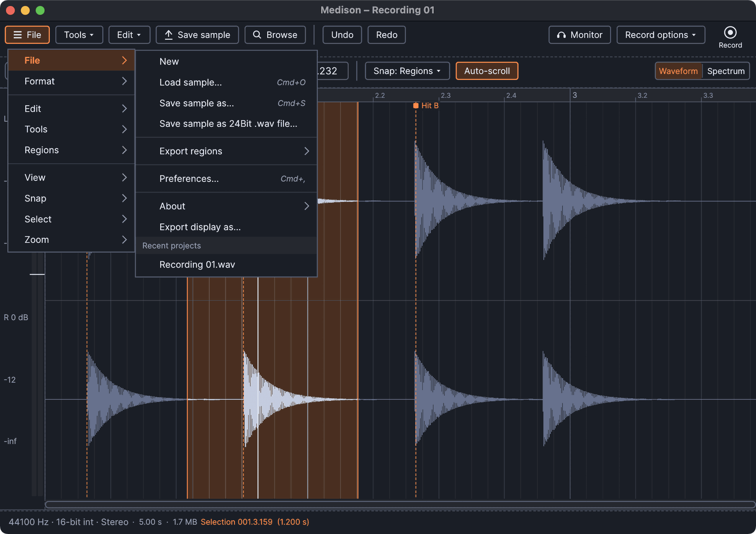Expand the Format submenu
756x534 pixels.
pos(71,81)
